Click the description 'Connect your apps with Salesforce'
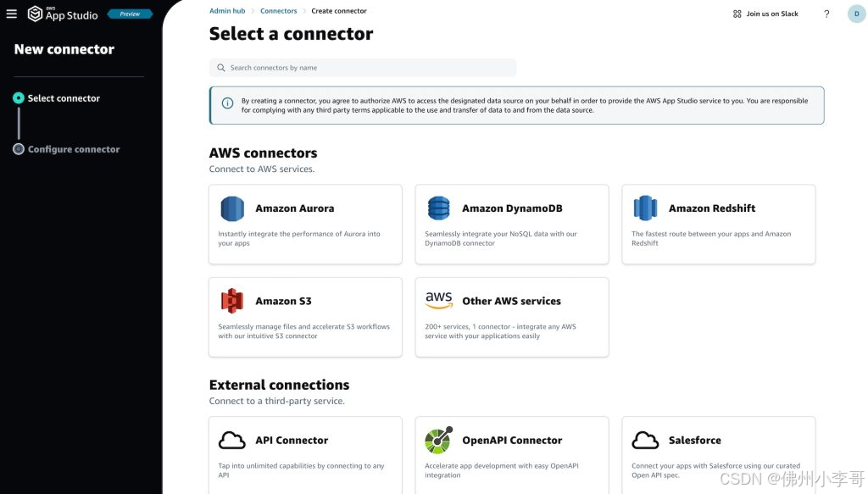 (715, 470)
